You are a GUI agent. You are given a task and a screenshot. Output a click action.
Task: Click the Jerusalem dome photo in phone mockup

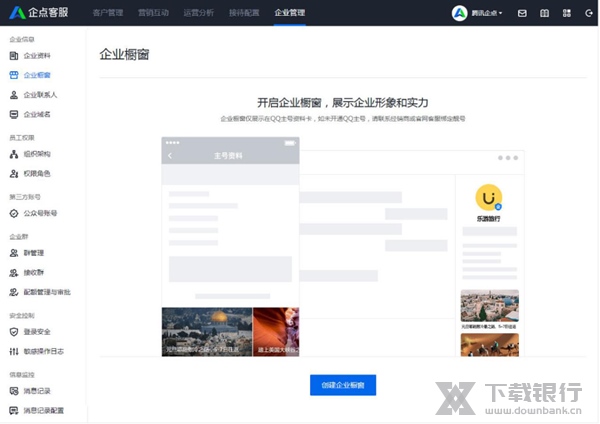click(207, 332)
